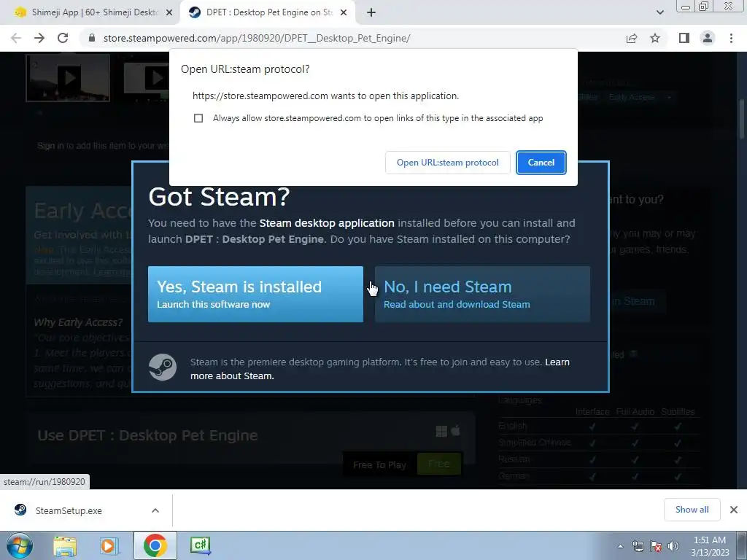Click Open URL:steam protocol button
Screen dimensions: 747x560
[x=447, y=163]
